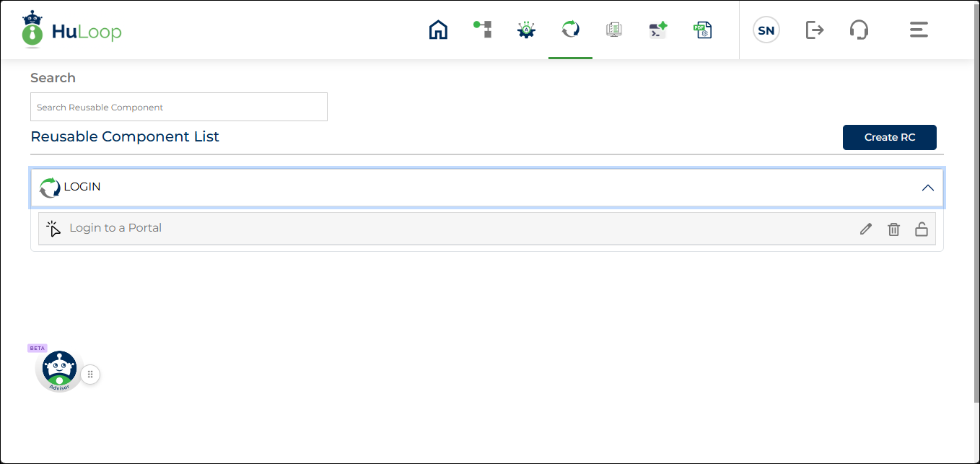980x464 pixels.
Task: Click the drag handle beside the Advisor avatar
Action: point(90,375)
